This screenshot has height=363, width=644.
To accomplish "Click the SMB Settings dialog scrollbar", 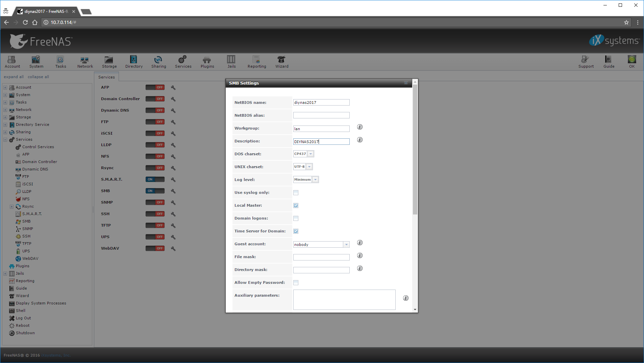I will pos(415,149).
